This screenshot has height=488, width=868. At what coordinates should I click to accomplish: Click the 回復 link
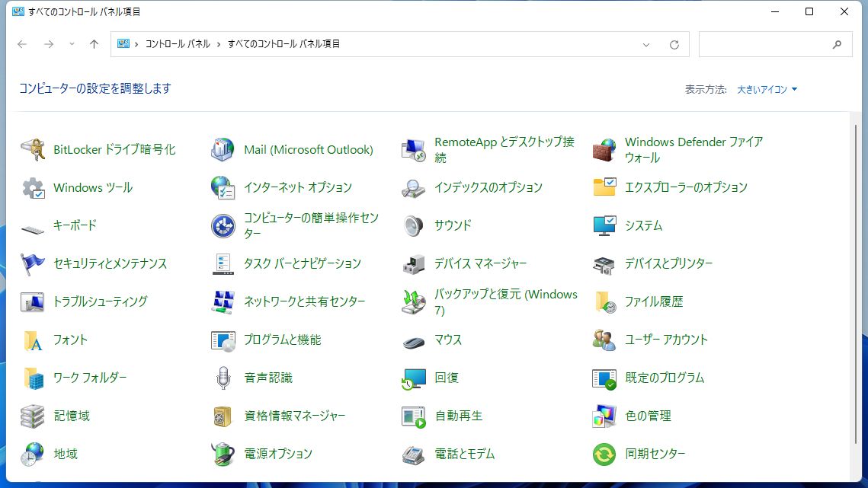coord(447,378)
